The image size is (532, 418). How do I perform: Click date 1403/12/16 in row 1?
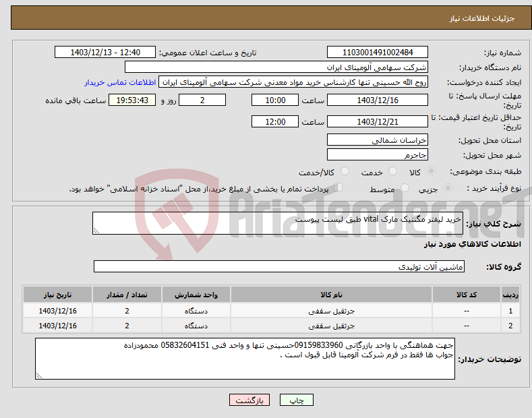coord(58,311)
